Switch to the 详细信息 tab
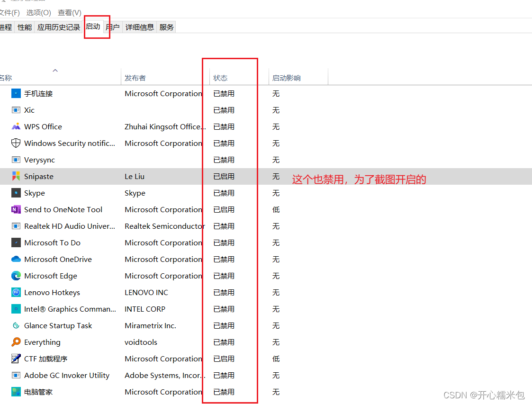 pyautogui.click(x=139, y=27)
